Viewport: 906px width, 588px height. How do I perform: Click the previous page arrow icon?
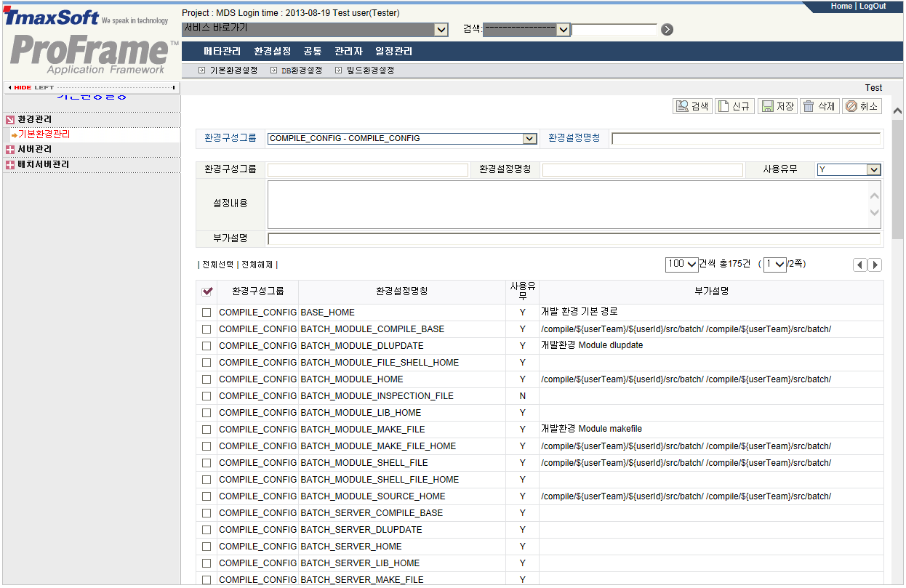click(x=859, y=265)
